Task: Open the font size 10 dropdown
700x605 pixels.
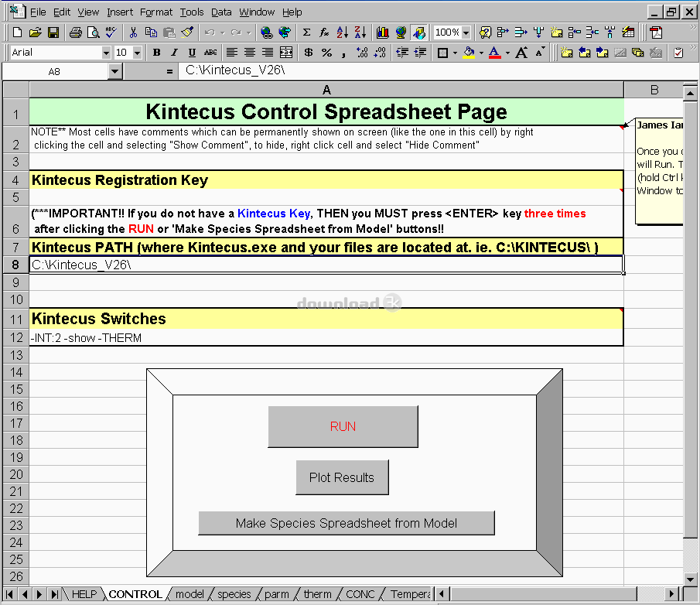Action: [137, 53]
